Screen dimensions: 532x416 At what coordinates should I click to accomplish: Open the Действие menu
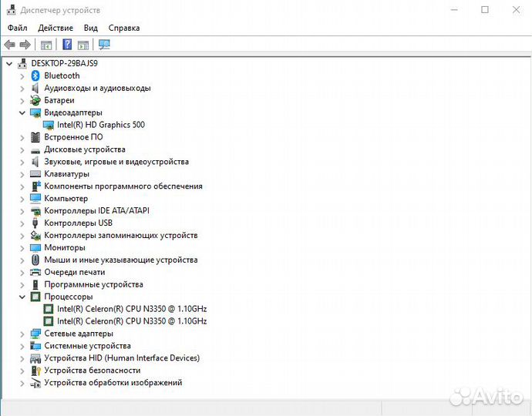tap(56, 28)
